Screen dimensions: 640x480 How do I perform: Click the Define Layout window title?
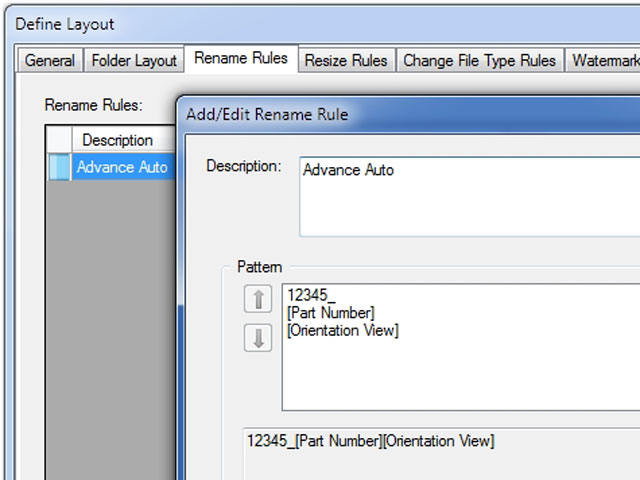point(65,23)
